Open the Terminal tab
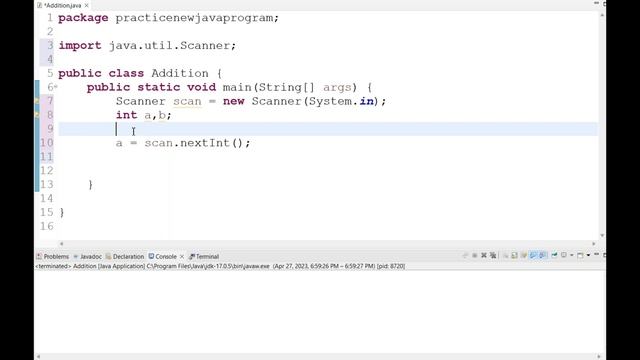This screenshot has height=360, width=640. tap(204, 256)
